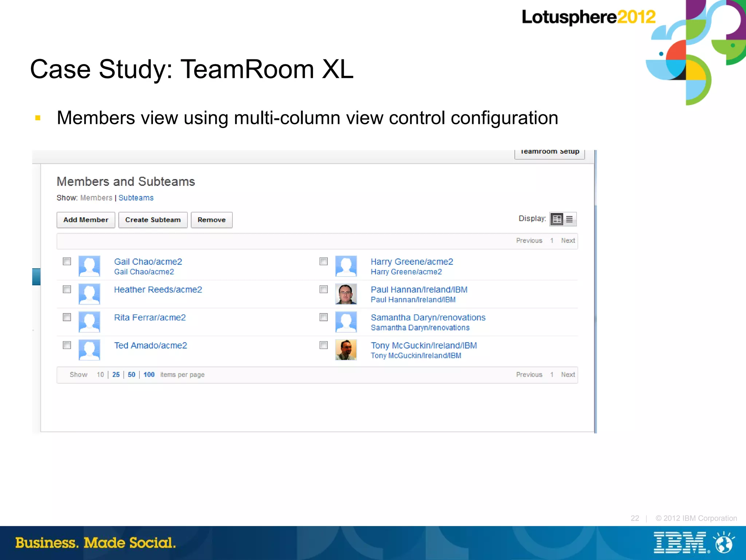The width and height of the screenshot is (746, 560).
Task: Open Ted Amado/acme2 link
Action: (150, 345)
